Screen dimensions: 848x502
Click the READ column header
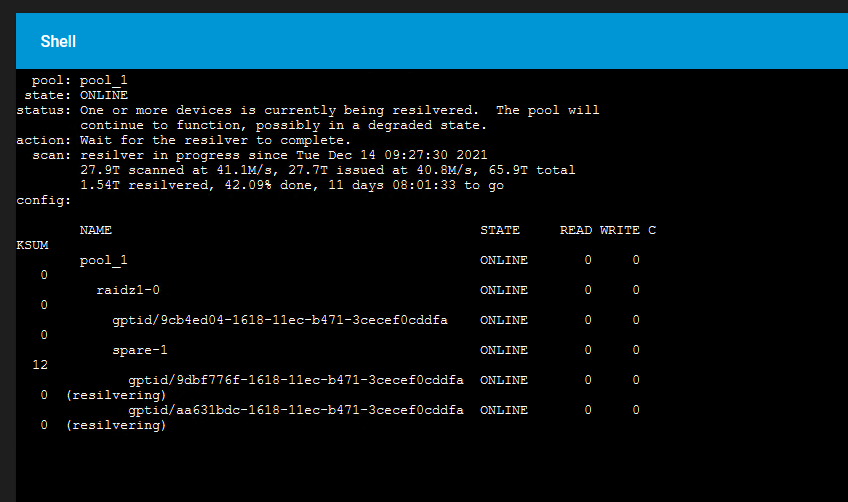576,230
